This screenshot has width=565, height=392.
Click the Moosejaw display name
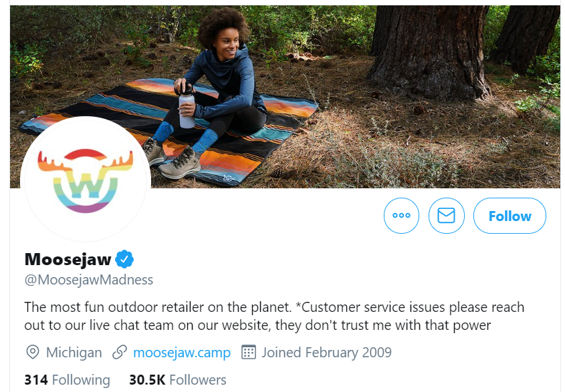[x=68, y=259]
